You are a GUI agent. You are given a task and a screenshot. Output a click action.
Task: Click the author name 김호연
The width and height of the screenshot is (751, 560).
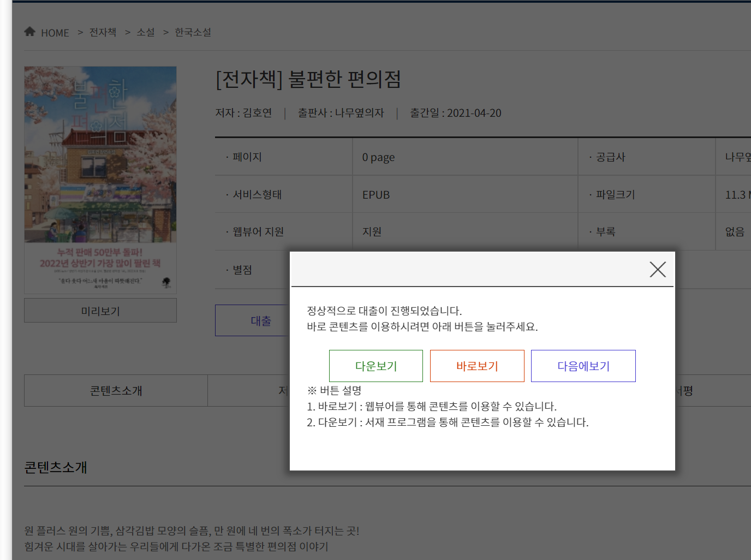point(258,113)
